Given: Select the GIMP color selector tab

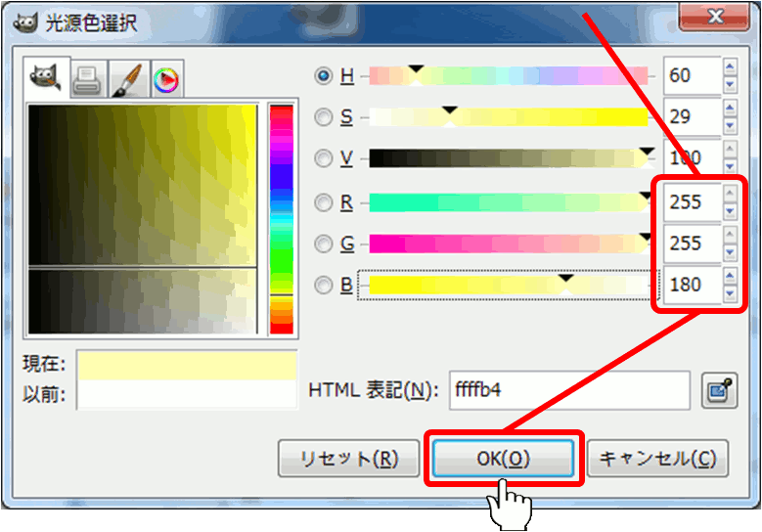Looking at the screenshot, I should (46, 79).
